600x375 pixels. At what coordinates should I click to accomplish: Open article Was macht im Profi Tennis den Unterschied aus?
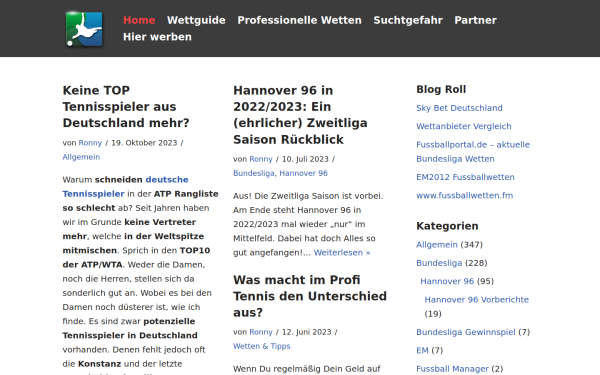click(x=310, y=296)
